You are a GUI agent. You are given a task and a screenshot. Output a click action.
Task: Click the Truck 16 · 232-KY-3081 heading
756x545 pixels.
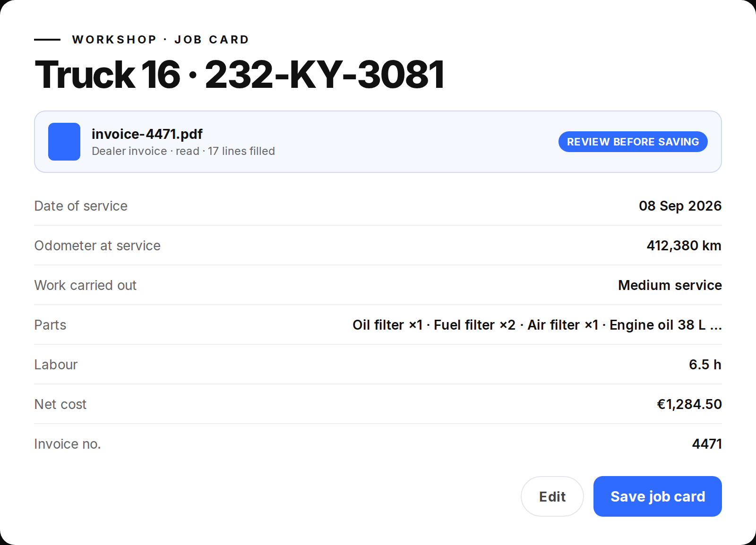pyautogui.click(x=240, y=74)
